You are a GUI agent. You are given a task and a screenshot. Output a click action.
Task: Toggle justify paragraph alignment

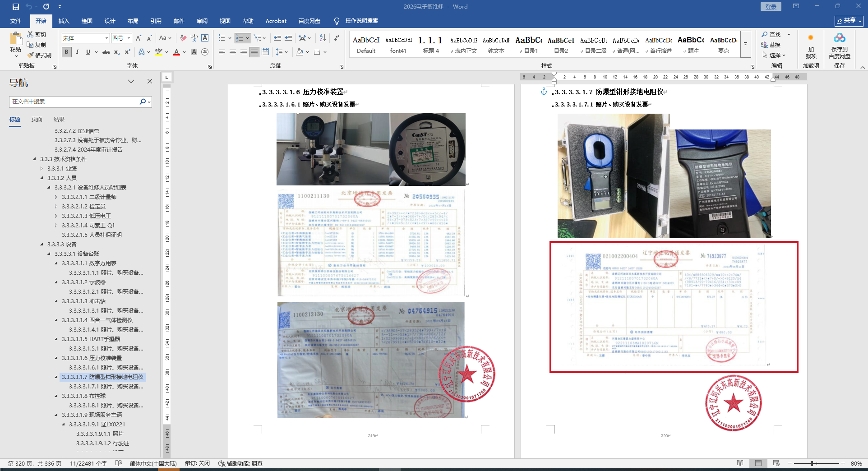point(254,52)
